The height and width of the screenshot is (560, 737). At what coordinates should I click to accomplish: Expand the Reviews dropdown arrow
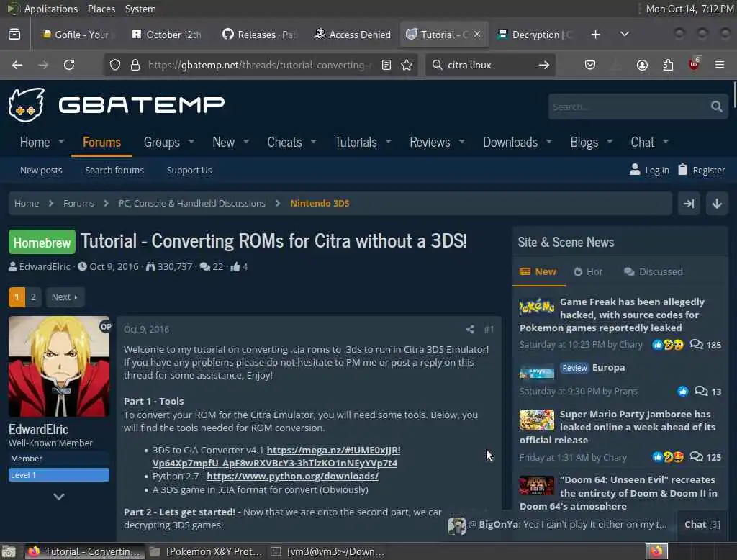pos(461,142)
